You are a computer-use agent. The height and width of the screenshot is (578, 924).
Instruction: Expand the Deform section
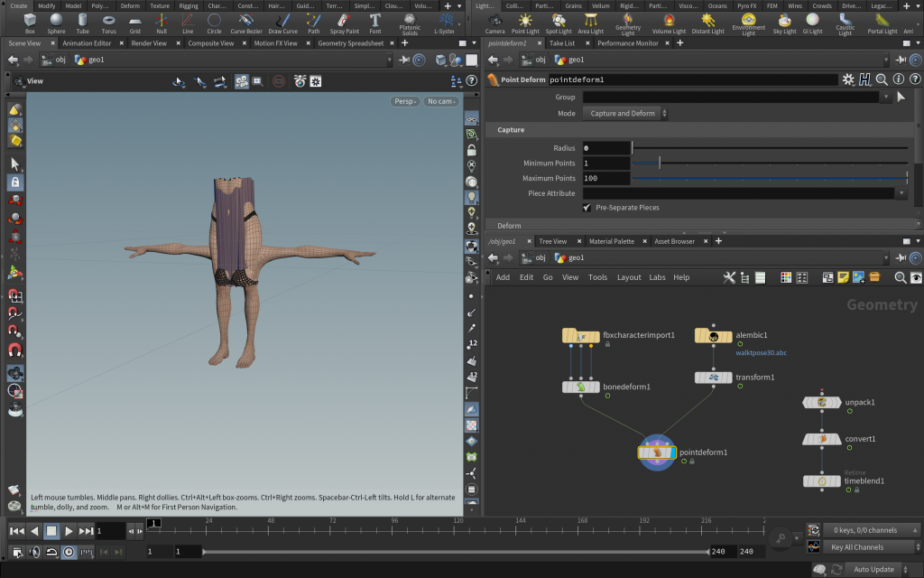(x=509, y=225)
